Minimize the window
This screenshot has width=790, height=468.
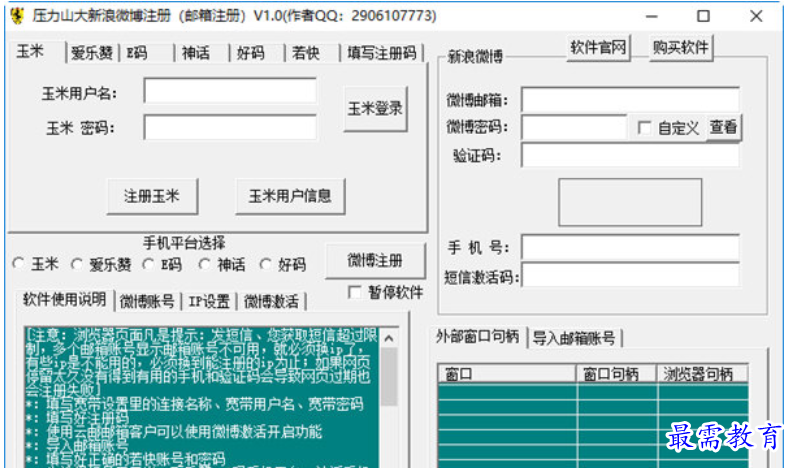click(652, 16)
